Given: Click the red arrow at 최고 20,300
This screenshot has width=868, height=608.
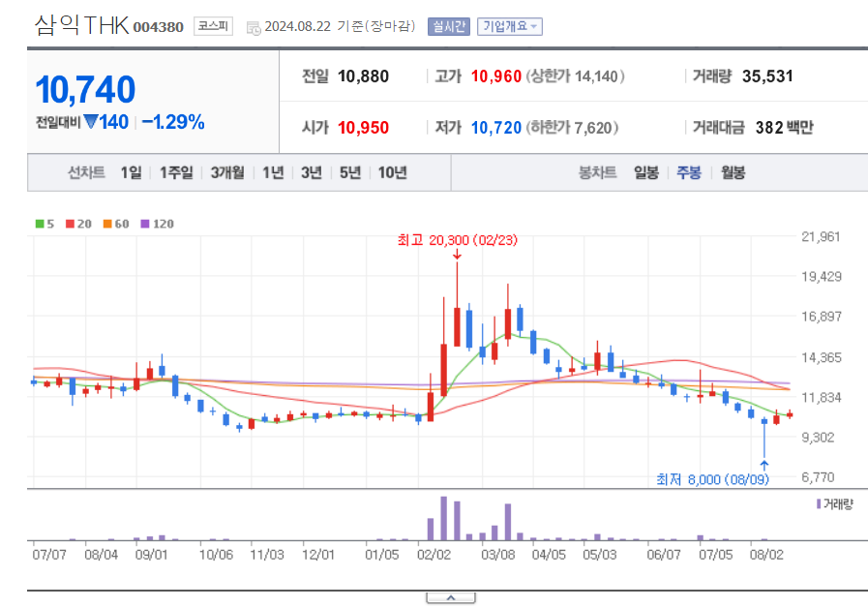Looking at the screenshot, I should (457, 255).
